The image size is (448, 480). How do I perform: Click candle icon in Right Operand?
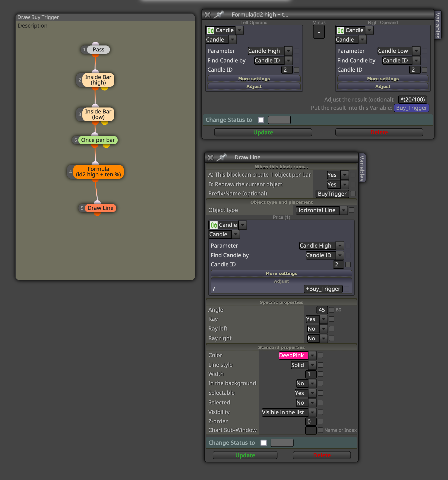340,30
